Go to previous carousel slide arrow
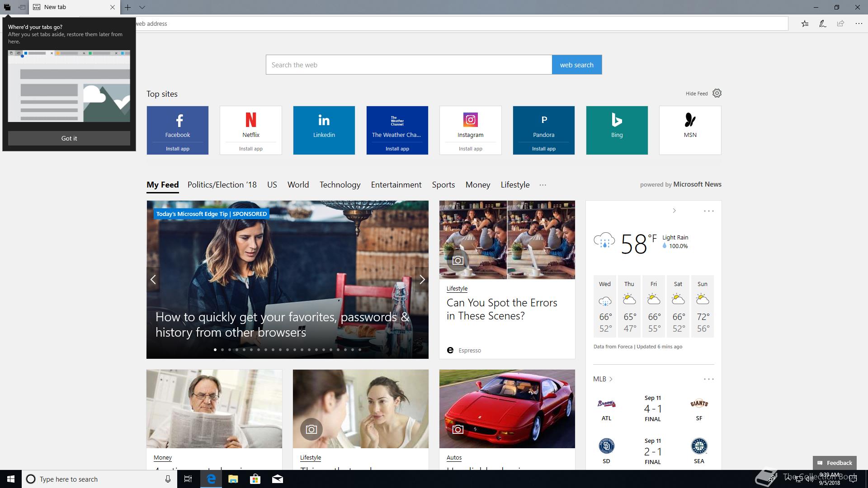The width and height of the screenshot is (868, 488). (x=153, y=280)
